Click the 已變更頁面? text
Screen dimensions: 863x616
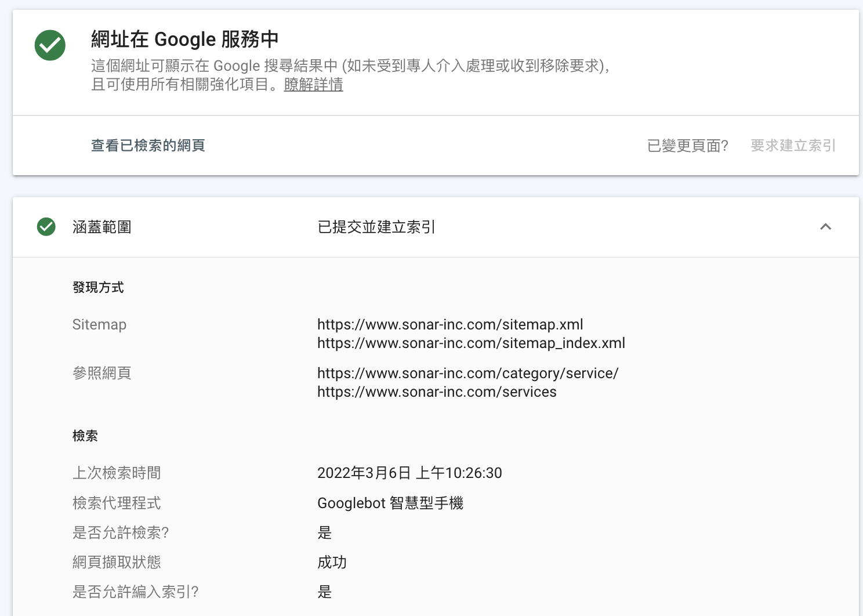(x=687, y=146)
